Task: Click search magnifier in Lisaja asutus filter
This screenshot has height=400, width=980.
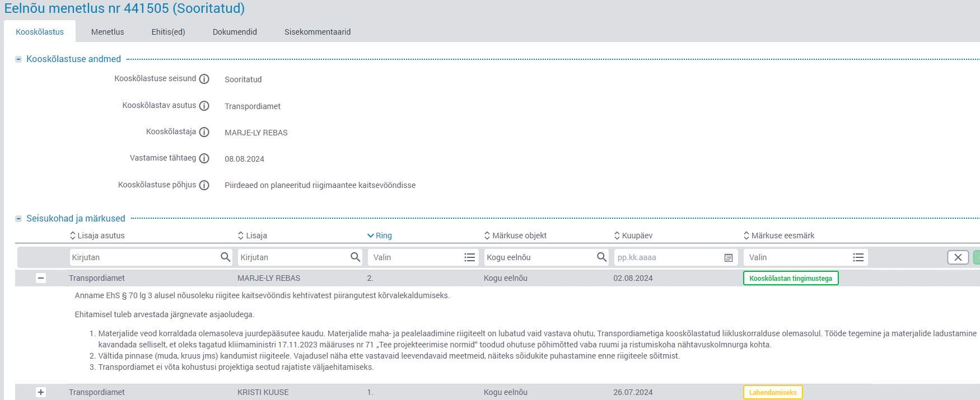Action: [x=225, y=257]
